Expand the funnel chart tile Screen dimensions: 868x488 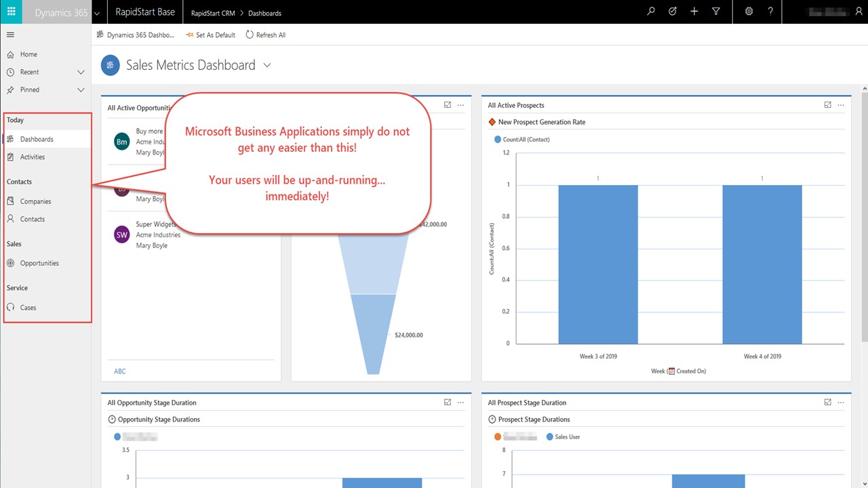[448, 105]
